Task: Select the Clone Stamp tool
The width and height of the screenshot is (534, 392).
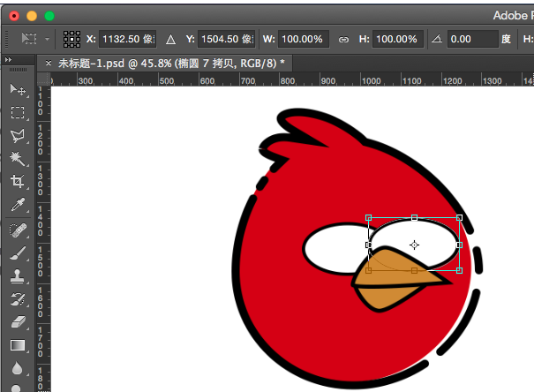Action: [x=18, y=276]
